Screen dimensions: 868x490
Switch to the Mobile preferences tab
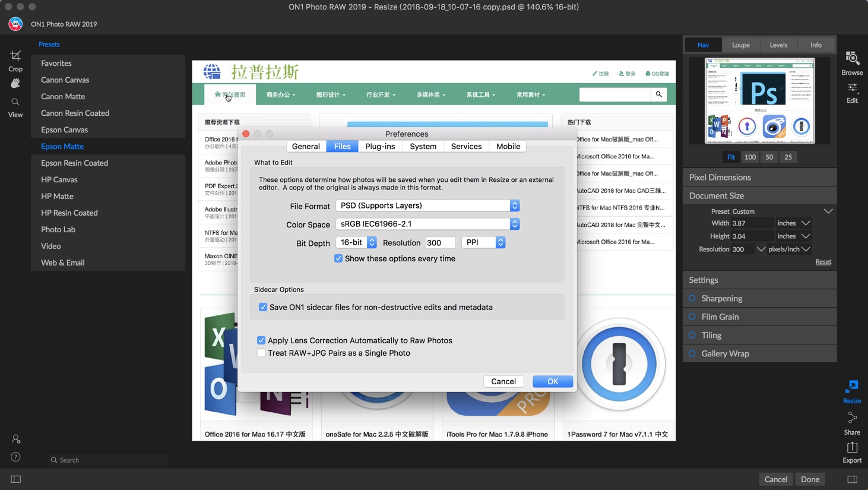pyautogui.click(x=508, y=146)
